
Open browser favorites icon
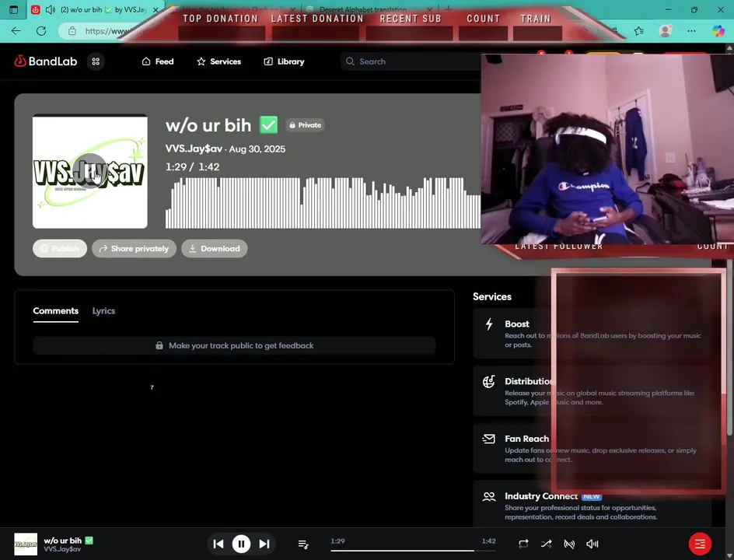(x=639, y=31)
